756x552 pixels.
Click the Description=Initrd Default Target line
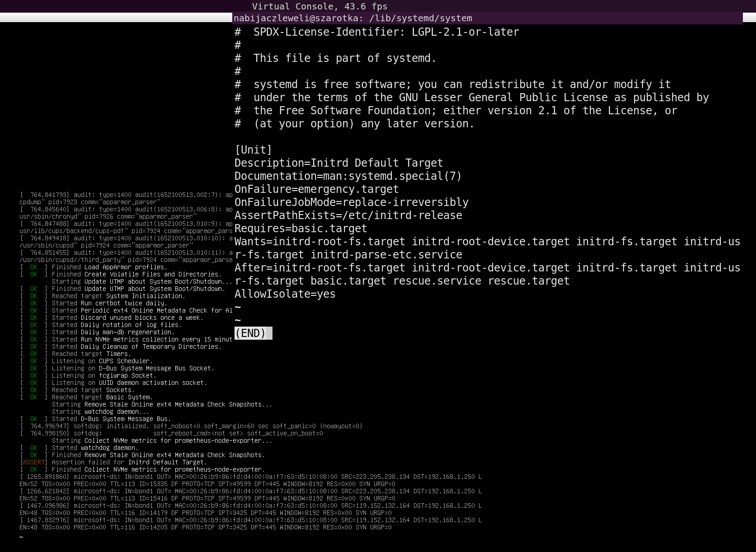tap(338, 163)
